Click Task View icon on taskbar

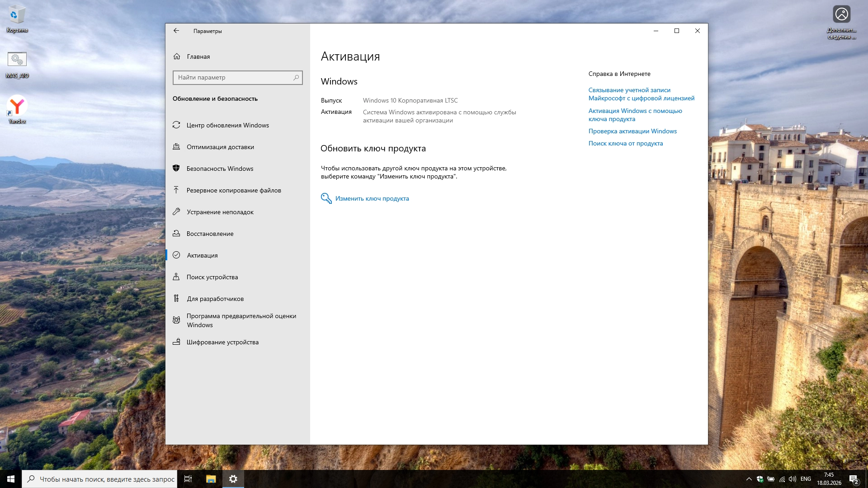click(188, 479)
